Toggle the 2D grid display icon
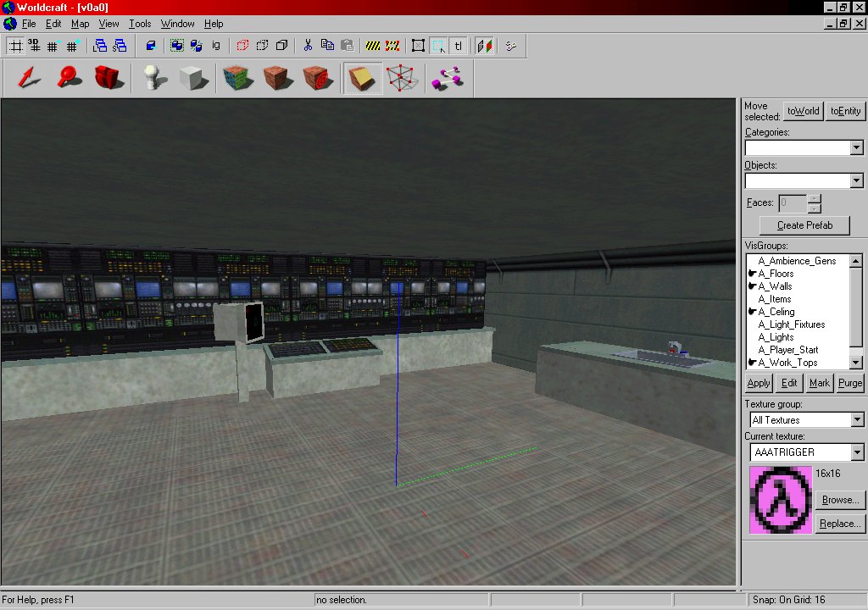The width and height of the screenshot is (868, 610). pos(16,46)
